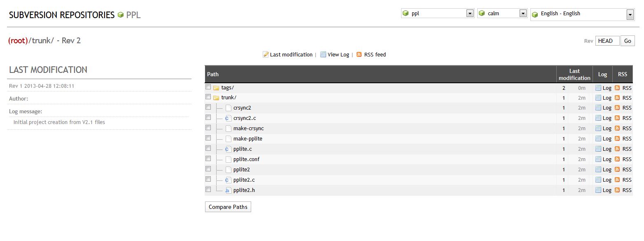Viewport: 644px width, 241px height.
Task: Select the checkbox for pplite.conf
Action: [208, 159]
